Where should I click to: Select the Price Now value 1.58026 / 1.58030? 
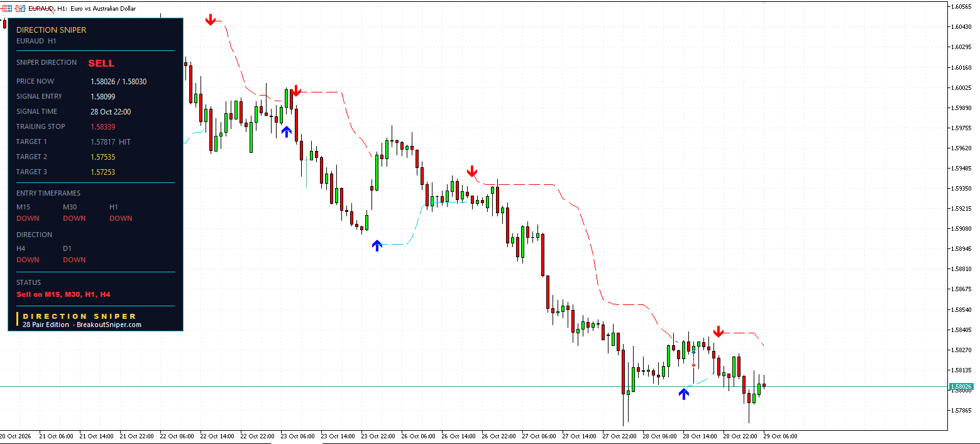tap(119, 81)
